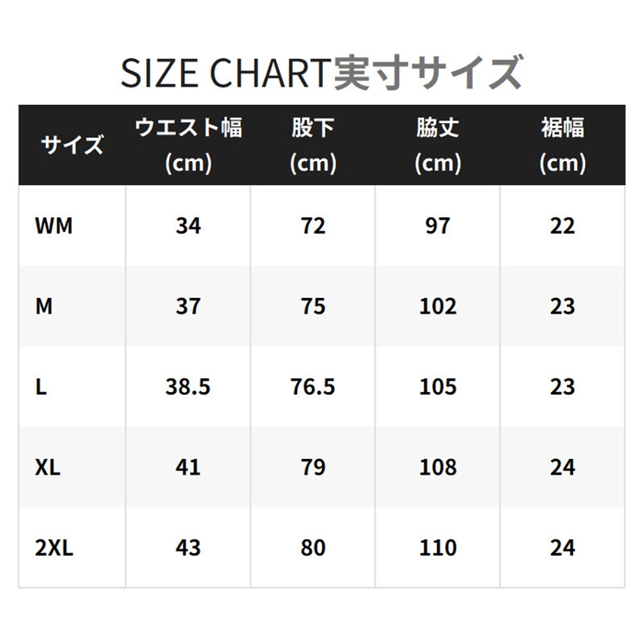Click the 股下 (cm) column header
644x644 pixels.
coord(313,145)
